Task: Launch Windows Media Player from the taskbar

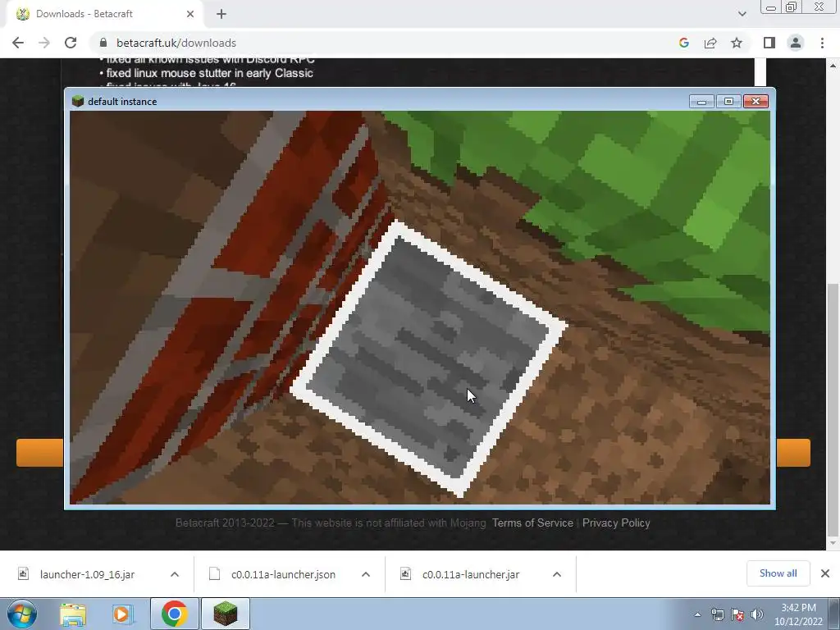Action: pyautogui.click(x=122, y=614)
